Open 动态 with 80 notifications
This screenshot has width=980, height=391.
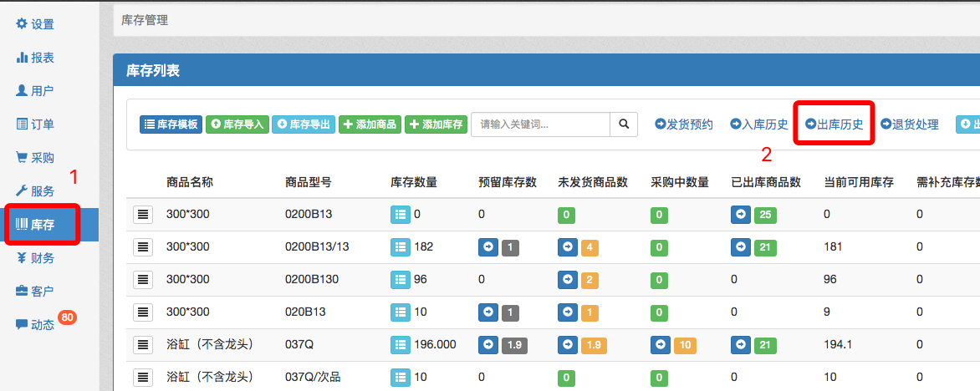35,325
